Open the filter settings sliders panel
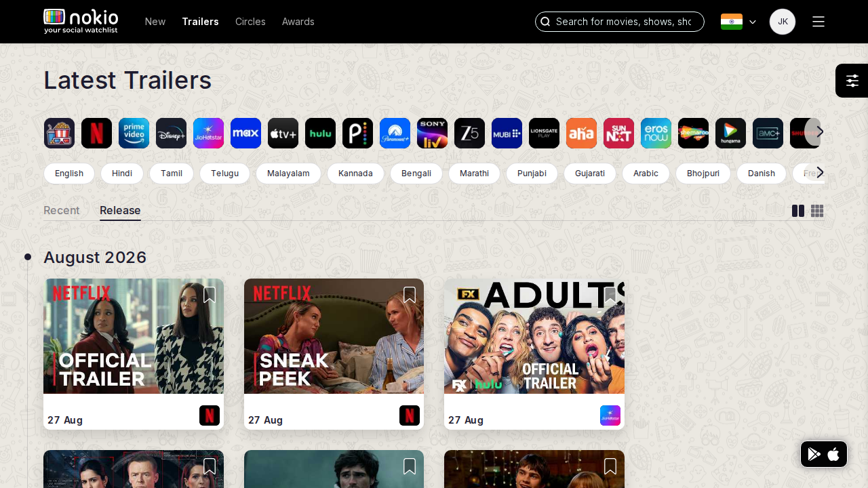Screen dimensions: 868x488 852,81
